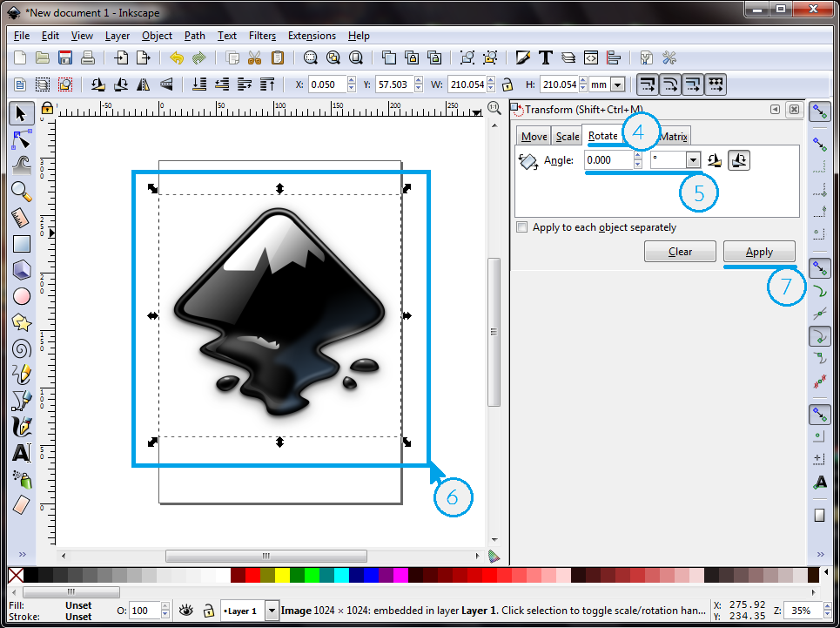Open Text and Font dialog icon
The image size is (840, 628).
tap(546, 57)
